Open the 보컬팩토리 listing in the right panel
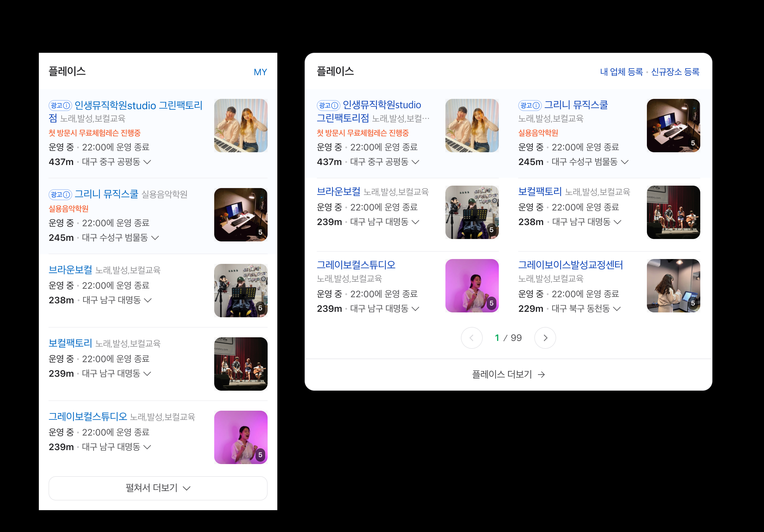This screenshot has height=532, width=764. 539,192
